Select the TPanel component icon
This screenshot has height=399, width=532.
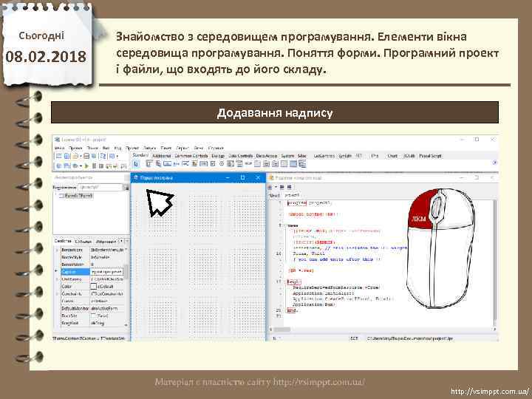pos(284,163)
